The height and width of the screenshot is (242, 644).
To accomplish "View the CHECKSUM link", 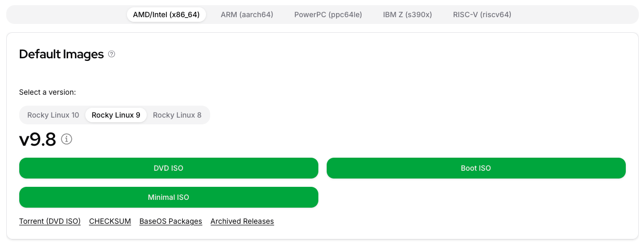I will [110, 221].
